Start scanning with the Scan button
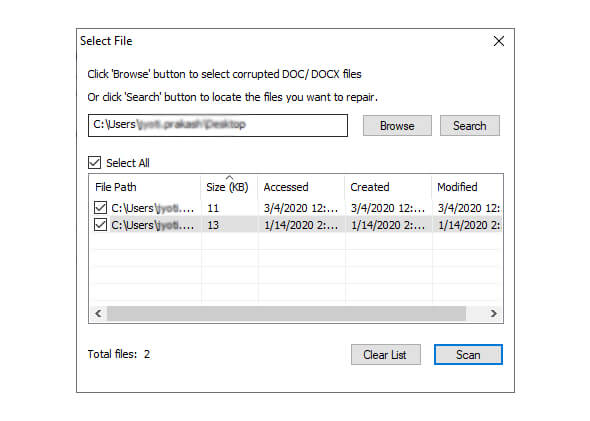The height and width of the screenshot is (421, 590). tap(468, 354)
